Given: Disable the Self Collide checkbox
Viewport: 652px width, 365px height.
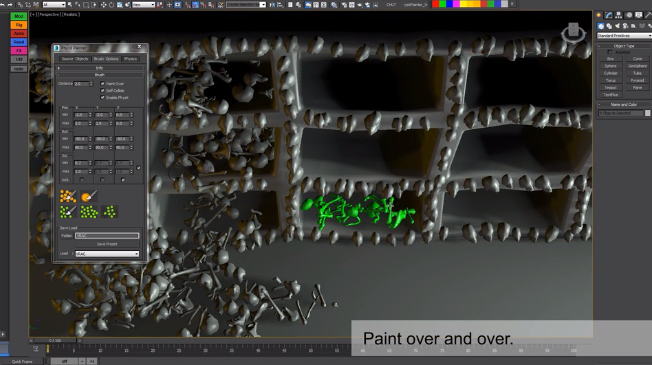Looking at the screenshot, I should 103,91.
